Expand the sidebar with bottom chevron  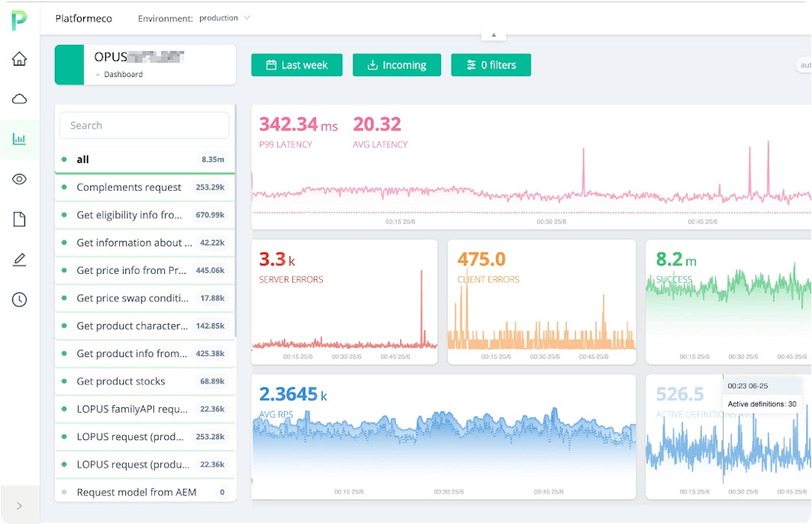pyautogui.click(x=19, y=505)
